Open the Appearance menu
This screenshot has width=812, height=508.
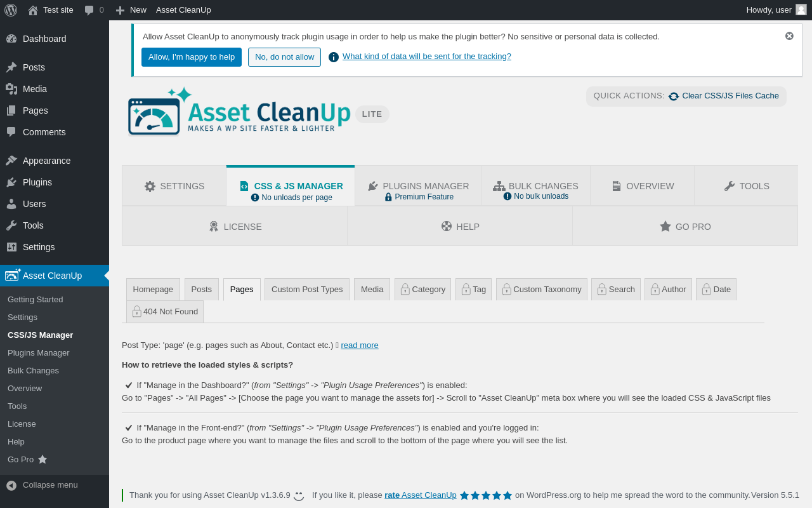click(55, 161)
